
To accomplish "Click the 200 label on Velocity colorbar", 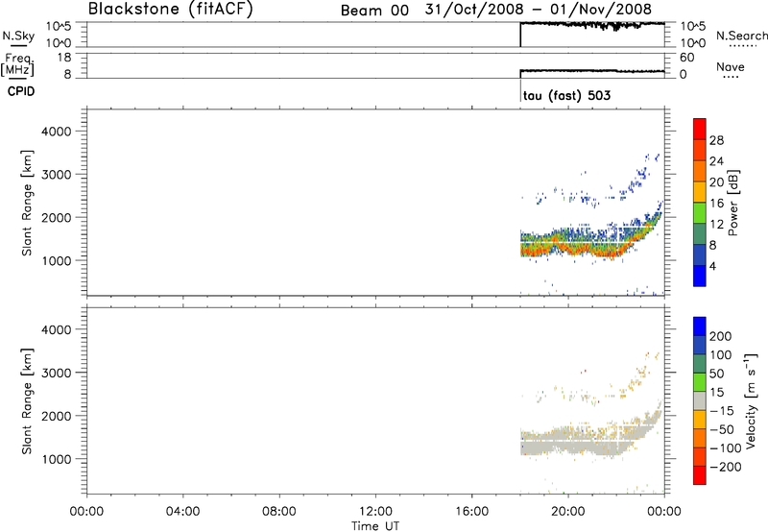I will [721, 336].
